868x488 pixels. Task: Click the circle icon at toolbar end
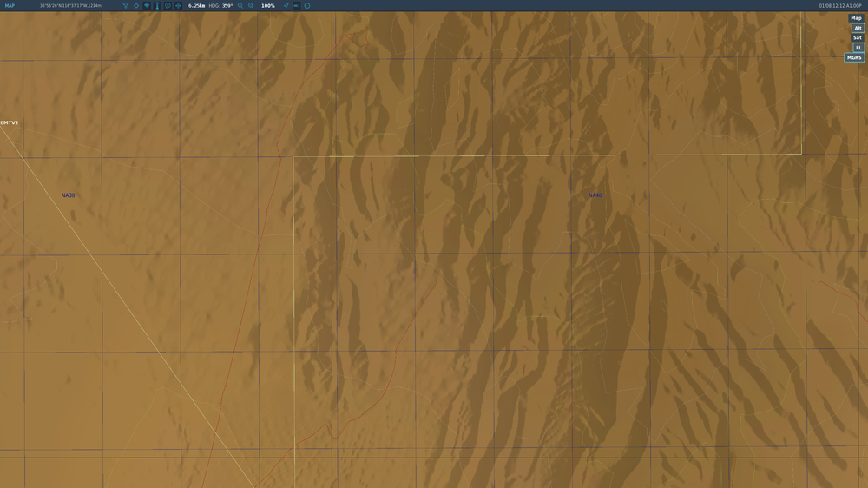pyautogui.click(x=307, y=5)
